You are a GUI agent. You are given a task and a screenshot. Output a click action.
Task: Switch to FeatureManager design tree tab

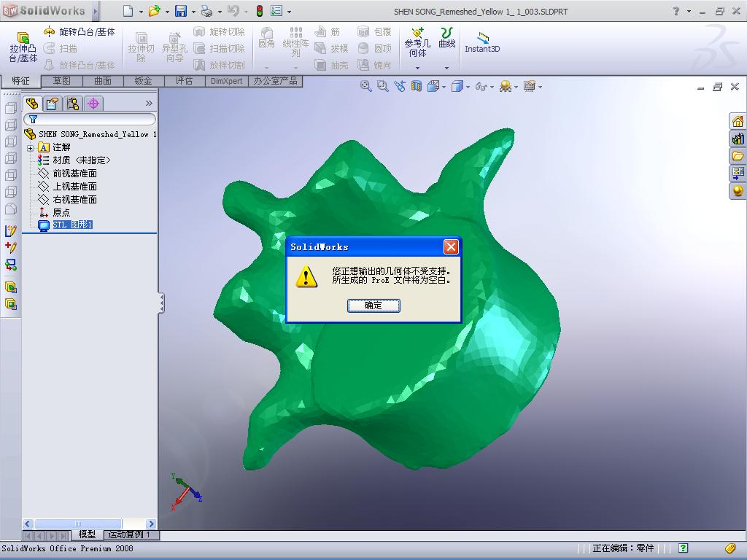click(x=32, y=104)
